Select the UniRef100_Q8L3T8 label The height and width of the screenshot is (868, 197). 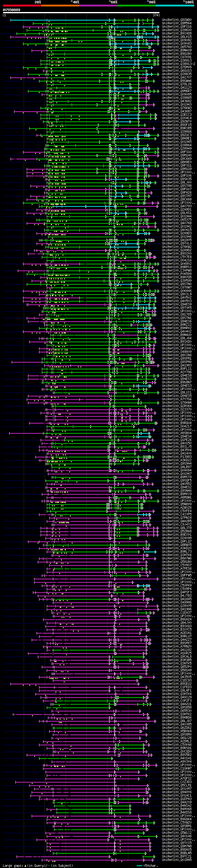coord(177,528)
